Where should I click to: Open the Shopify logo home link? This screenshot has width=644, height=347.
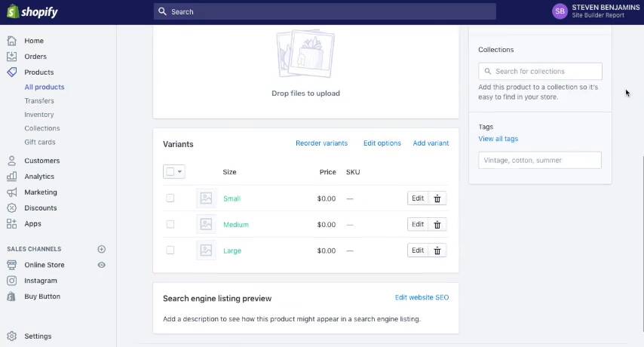click(32, 12)
